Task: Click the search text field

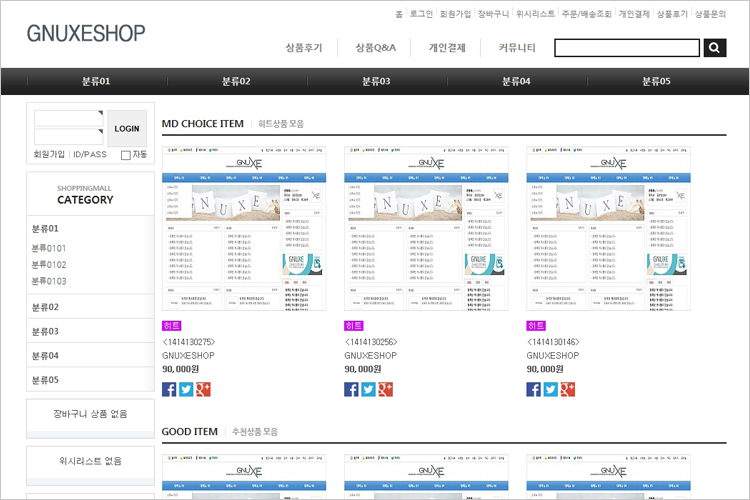Action: pyautogui.click(x=627, y=48)
